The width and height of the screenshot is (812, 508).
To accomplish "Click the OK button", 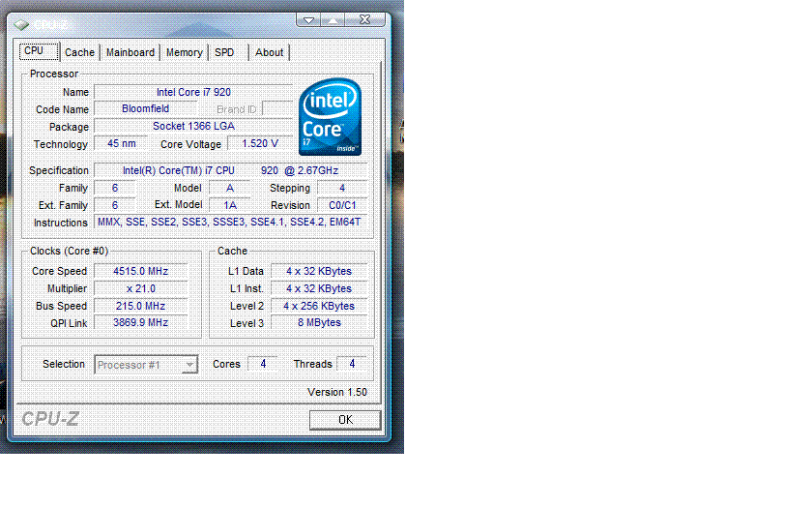I will [x=345, y=420].
